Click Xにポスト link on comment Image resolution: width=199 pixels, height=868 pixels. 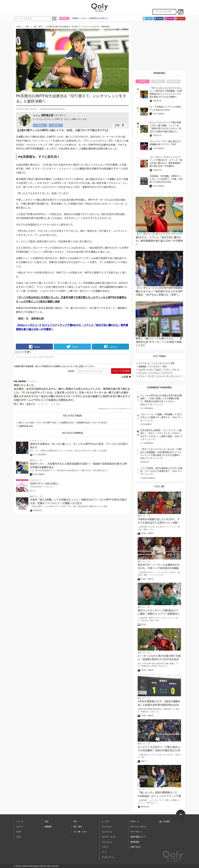(43, 404)
